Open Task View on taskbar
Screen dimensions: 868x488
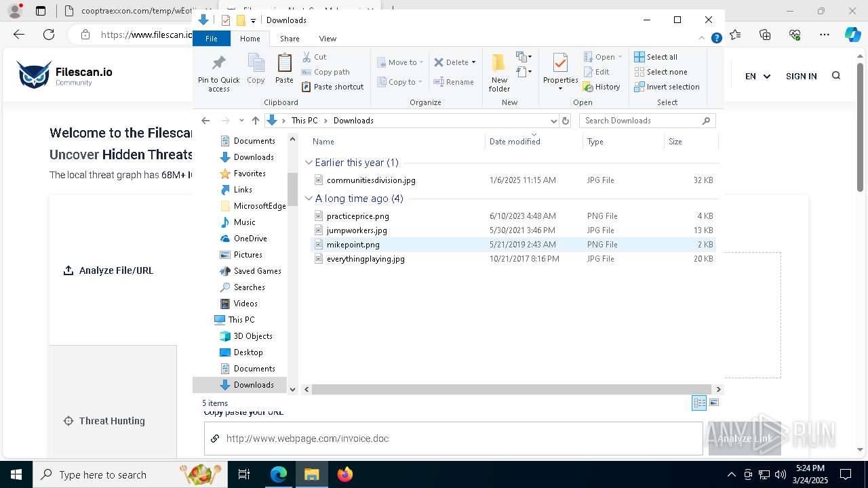coord(244,474)
